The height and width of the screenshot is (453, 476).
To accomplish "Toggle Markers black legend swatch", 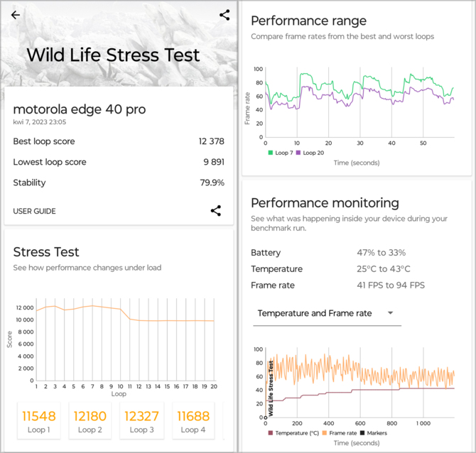I will click(362, 433).
